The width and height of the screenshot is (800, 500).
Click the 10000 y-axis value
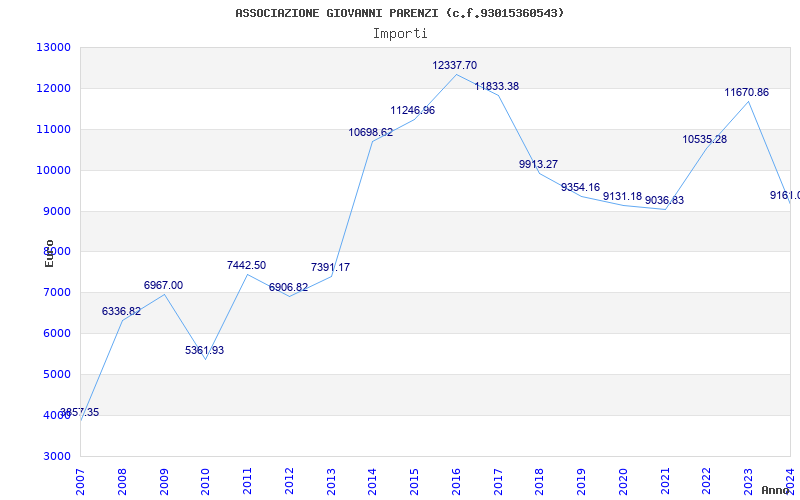click(53, 170)
